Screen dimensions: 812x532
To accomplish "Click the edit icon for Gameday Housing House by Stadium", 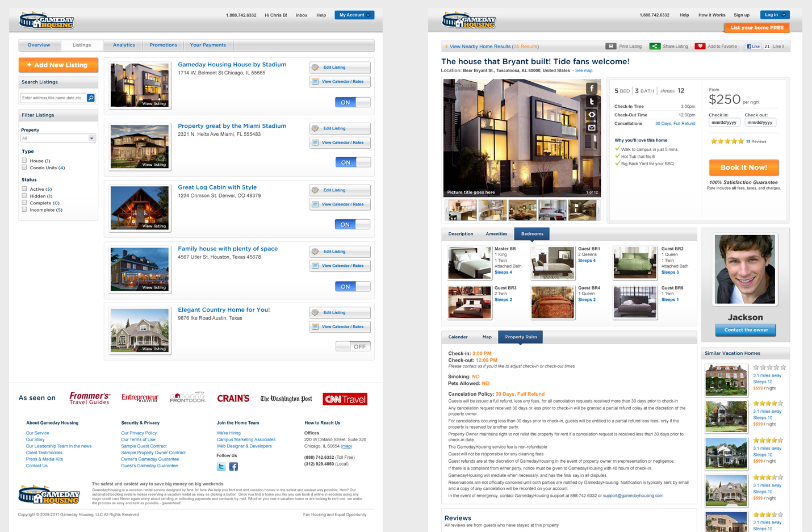I will click(316, 67).
